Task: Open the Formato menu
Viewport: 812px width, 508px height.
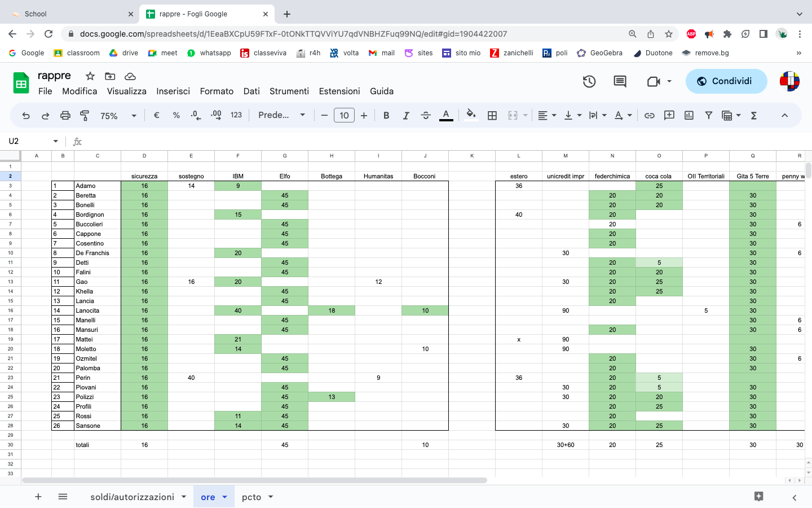Action: 217,91
